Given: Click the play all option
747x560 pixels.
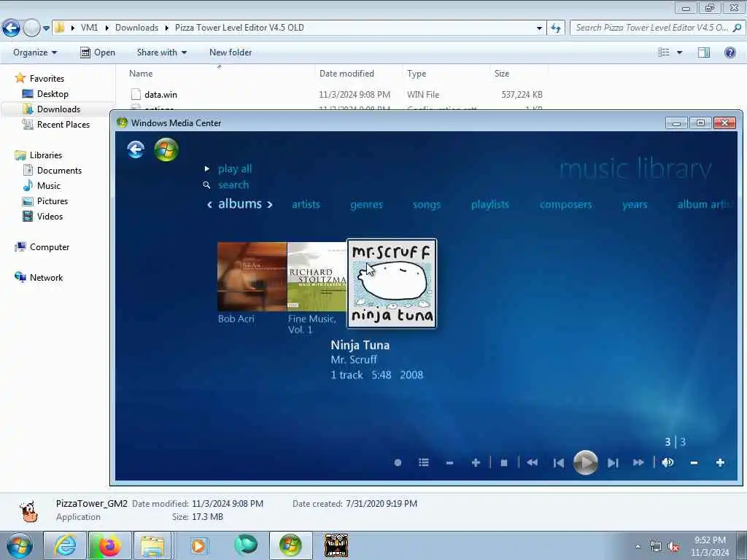Looking at the screenshot, I should pyautogui.click(x=235, y=168).
